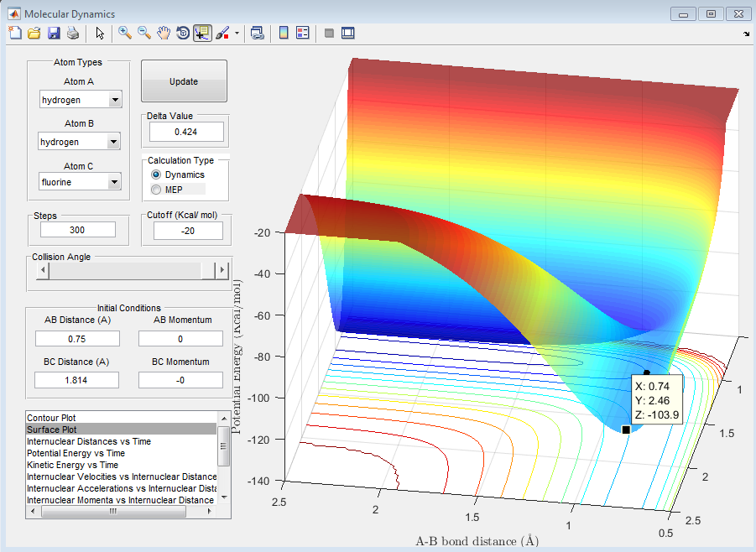Enable the Rotate 3D tool
Image resolution: width=756 pixels, height=552 pixels.
pyautogui.click(x=183, y=33)
